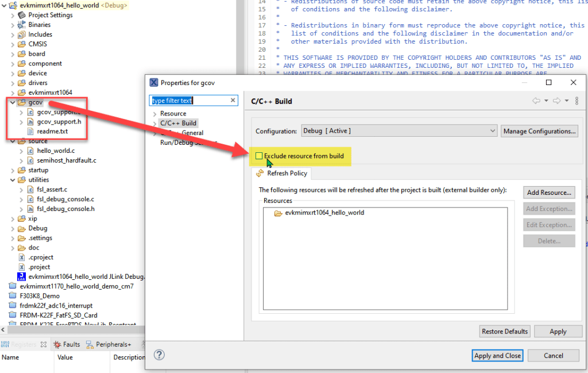Switch to the Refresh Policy tab
This screenshot has height=373, width=588.
click(287, 174)
